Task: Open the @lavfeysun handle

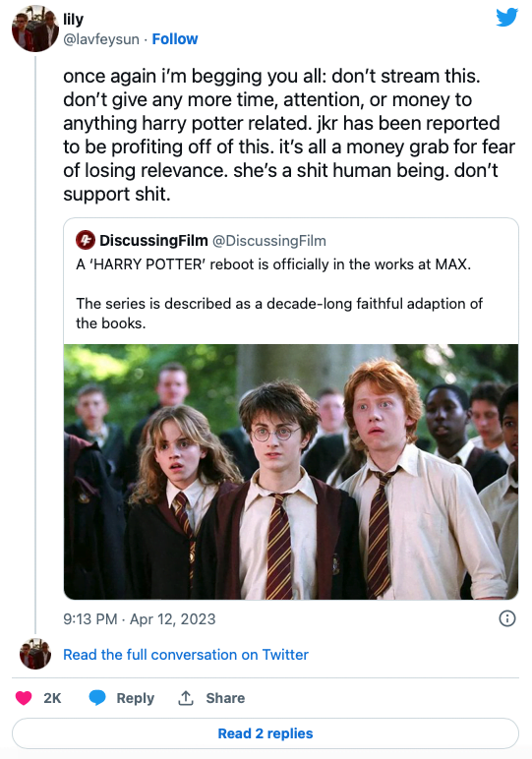Action: coord(101,39)
